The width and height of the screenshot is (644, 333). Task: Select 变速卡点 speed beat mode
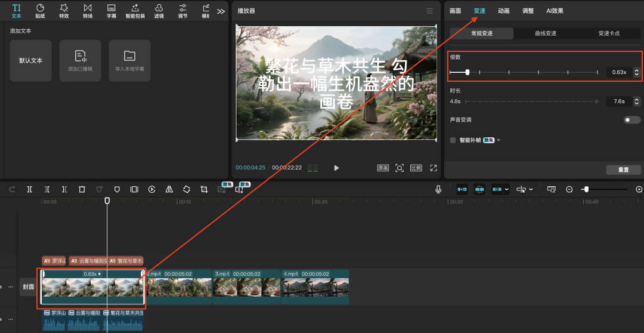tap(609, 33)
